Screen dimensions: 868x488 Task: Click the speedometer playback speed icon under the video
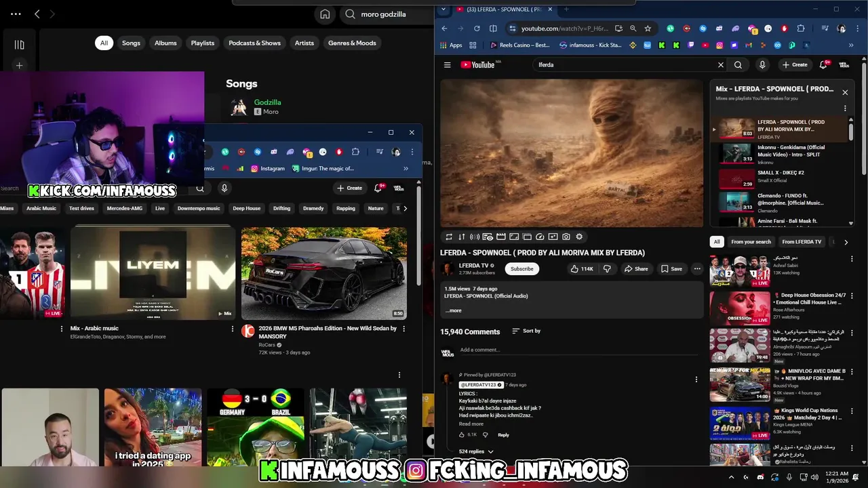click(x=540, y=237)
